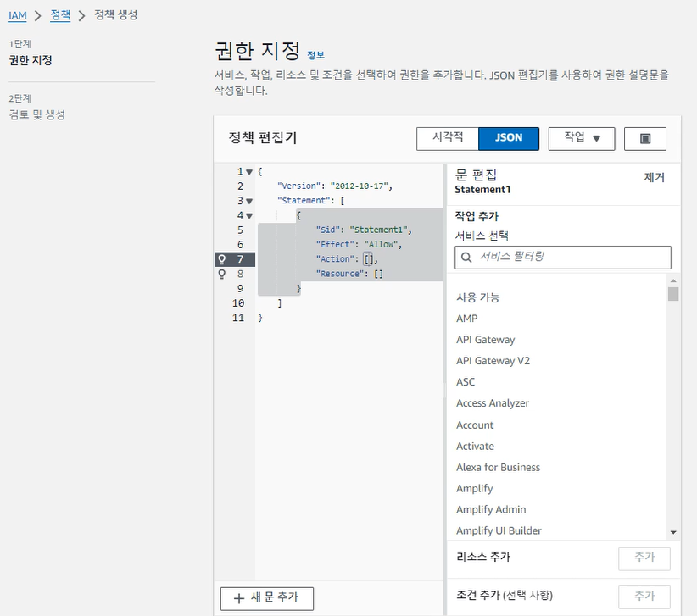Select Account service

pos(475,425)
